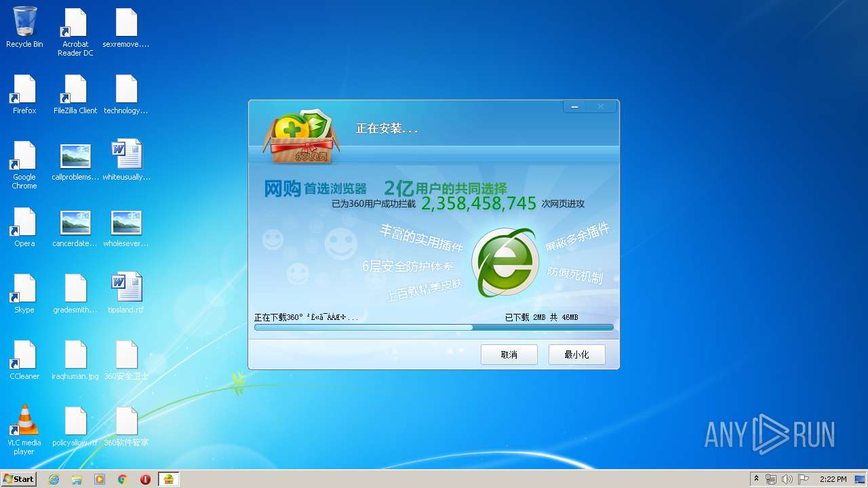Click 丰富的实用插件 feature text
This screenshot has width=868, height=488.
pos(421,238)
